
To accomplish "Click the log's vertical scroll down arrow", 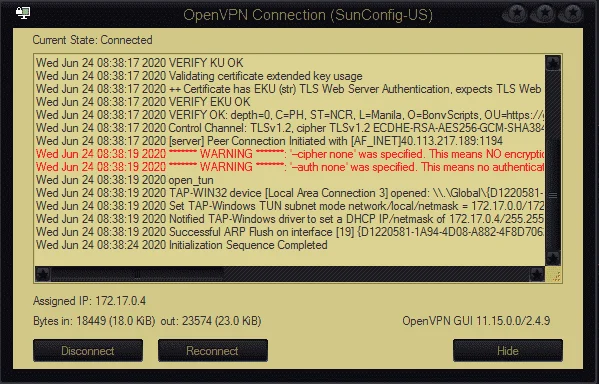I will 553,259.
